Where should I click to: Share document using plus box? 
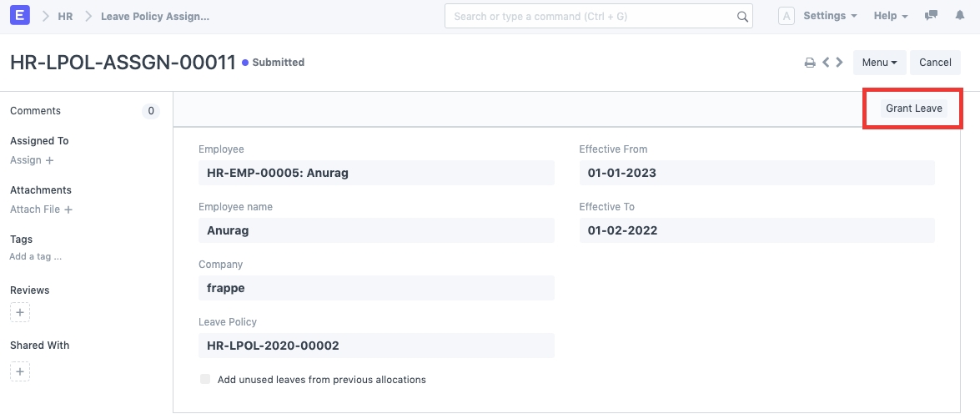20,371
